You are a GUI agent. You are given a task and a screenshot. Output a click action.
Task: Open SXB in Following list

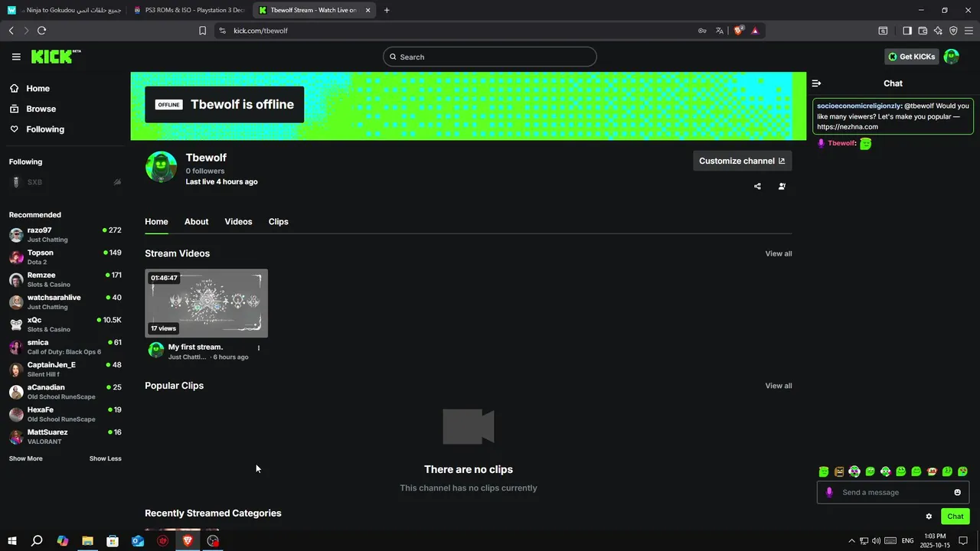pyautogui.click(x=65, y=182)
